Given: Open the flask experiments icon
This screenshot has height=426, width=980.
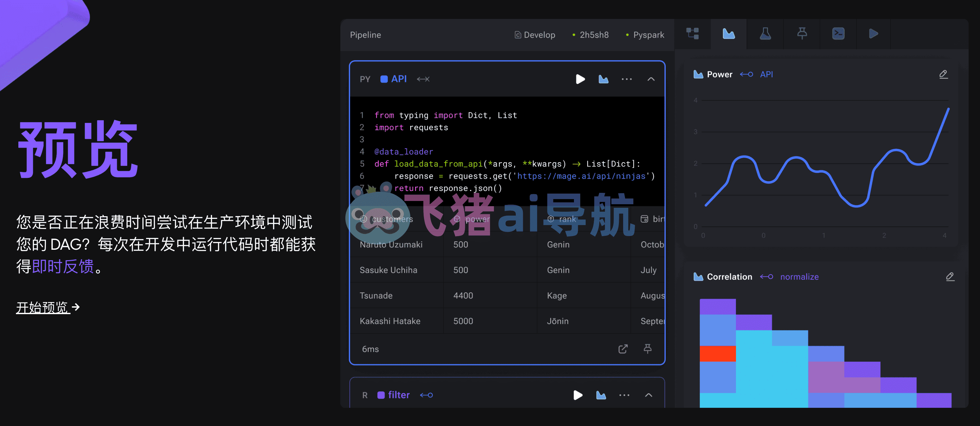Looking at the screenshot, I should point(765,34).
